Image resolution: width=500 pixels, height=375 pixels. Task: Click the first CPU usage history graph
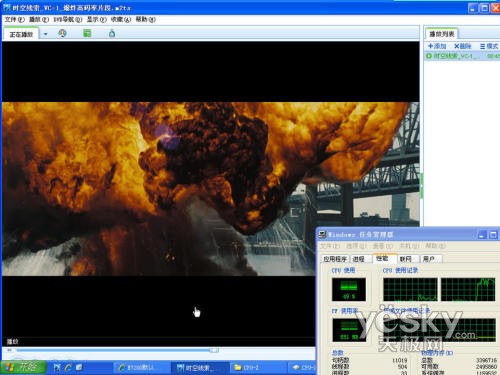click(x=410, y=290)
